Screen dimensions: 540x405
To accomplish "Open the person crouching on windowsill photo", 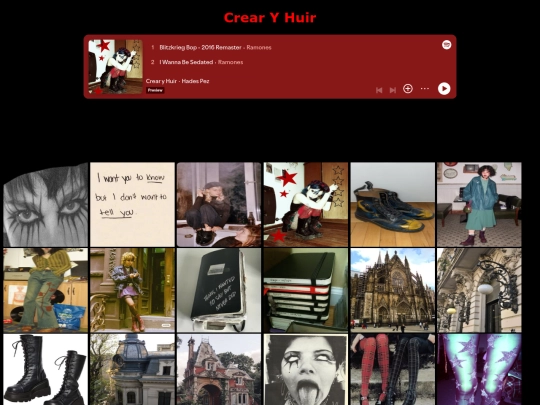I will 219,205.
